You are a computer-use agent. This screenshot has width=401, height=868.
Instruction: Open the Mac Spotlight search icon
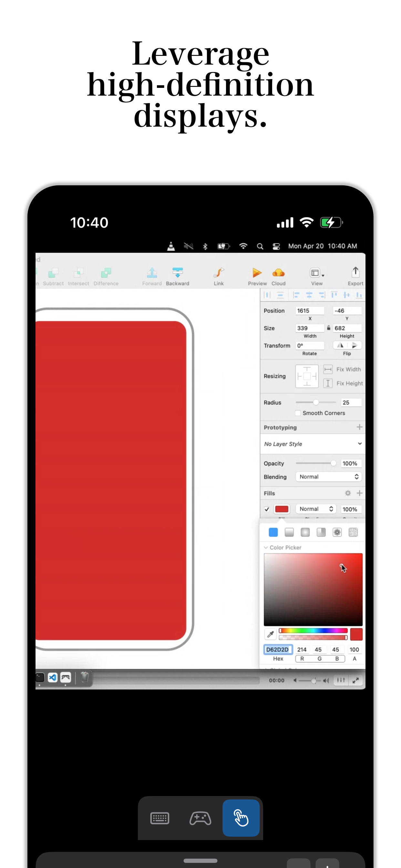pyautogui.click(x=260, y=246)
